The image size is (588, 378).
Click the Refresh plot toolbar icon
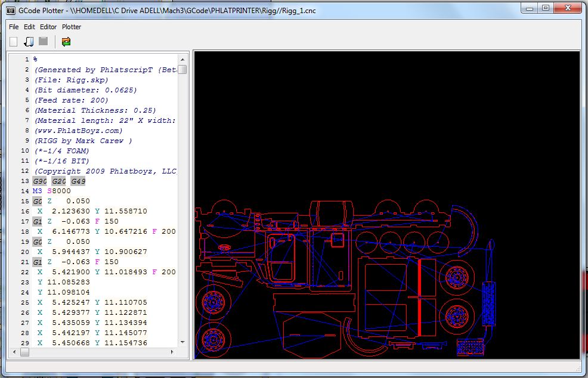click(x=66, y=41)
